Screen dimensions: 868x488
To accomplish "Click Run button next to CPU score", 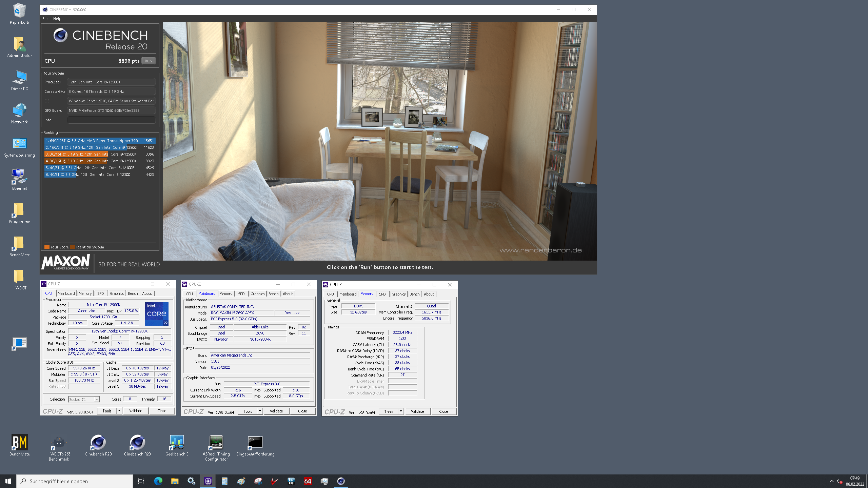I will (148, 61).
